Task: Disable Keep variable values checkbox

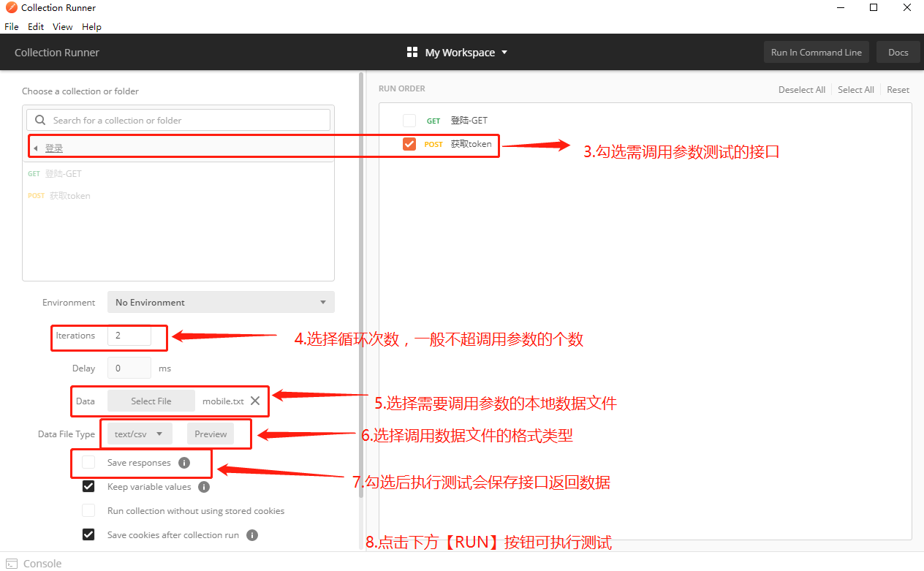Action: (88, 487)
